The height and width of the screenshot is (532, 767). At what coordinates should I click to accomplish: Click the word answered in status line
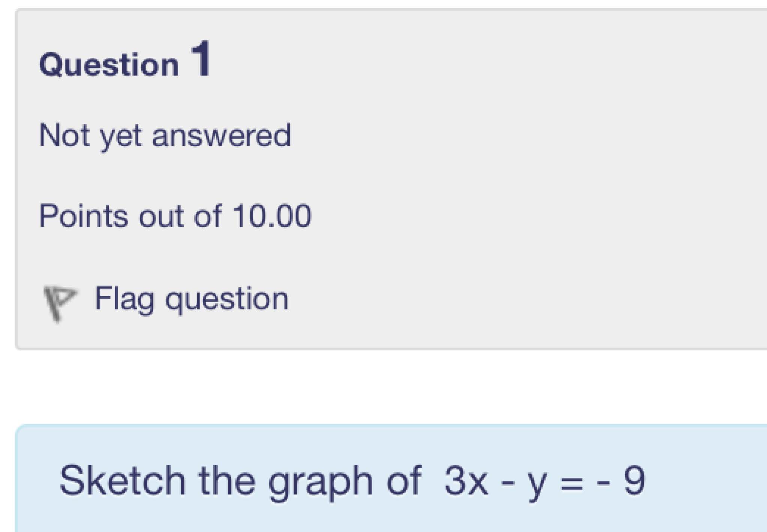point(221,135)
